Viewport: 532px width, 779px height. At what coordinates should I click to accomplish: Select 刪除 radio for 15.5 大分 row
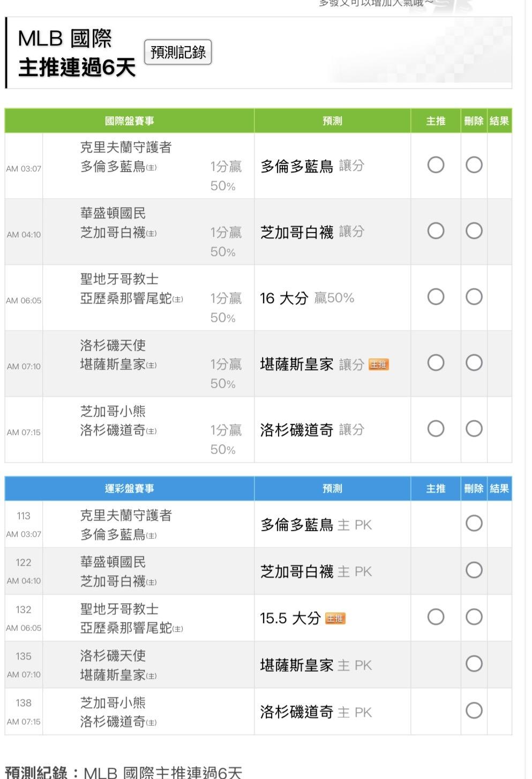[474, 617]
